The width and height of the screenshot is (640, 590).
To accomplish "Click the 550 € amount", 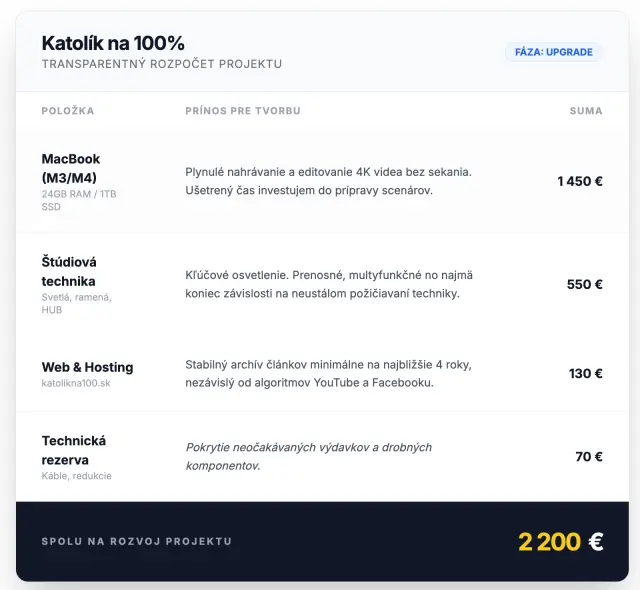I will click(585, 284).
